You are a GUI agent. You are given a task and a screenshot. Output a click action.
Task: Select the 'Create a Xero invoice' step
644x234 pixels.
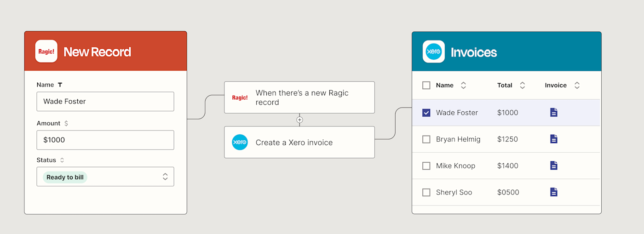click(299, 143)
